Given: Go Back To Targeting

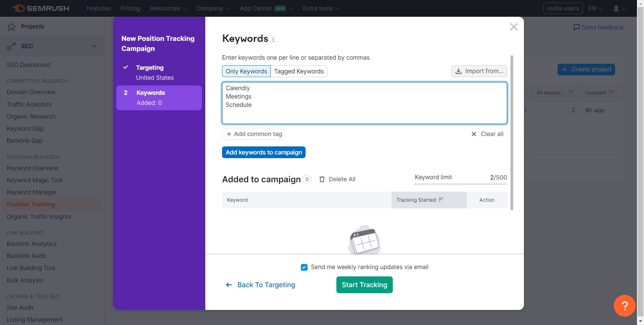Looking at the screenshot, I should [266, 285].
